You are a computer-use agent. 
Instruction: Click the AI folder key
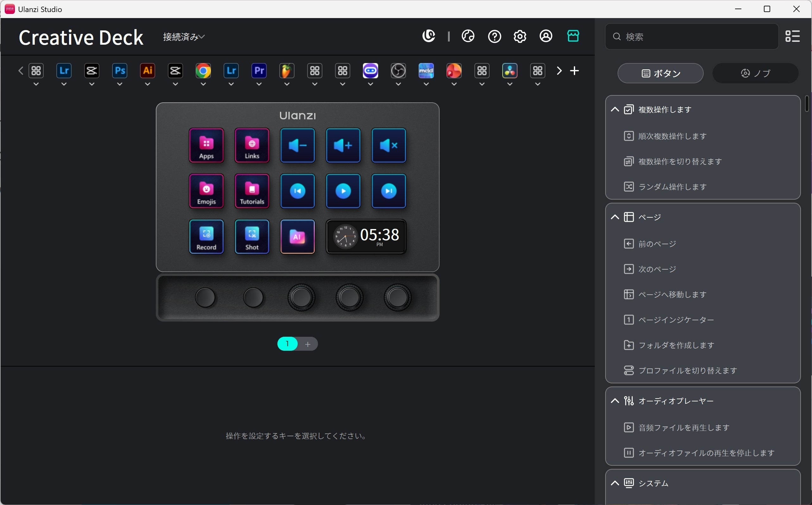tap(297, 236)
